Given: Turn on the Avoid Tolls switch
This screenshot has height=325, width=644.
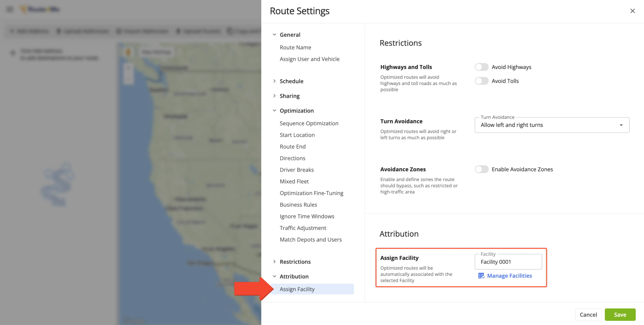Looking at the screenshot, I should tap(481, 81).
